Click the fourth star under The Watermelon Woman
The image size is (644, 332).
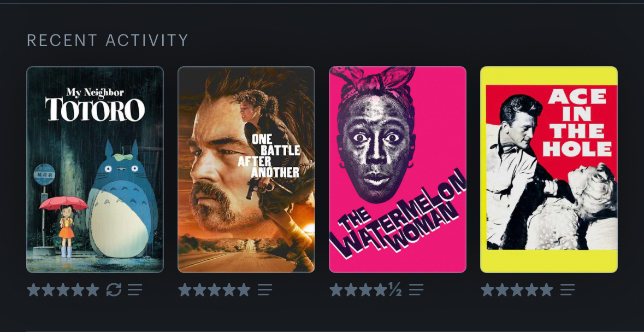point(380,290)
